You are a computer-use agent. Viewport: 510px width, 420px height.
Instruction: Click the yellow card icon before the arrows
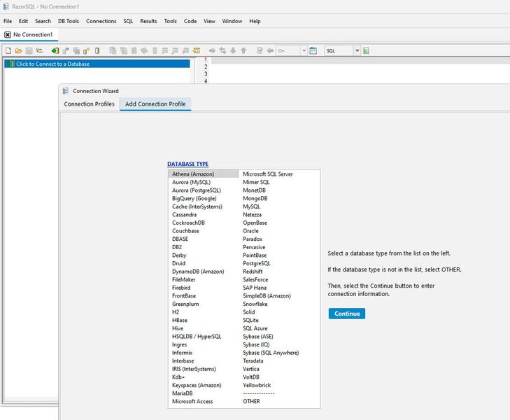tap(197, 51)
